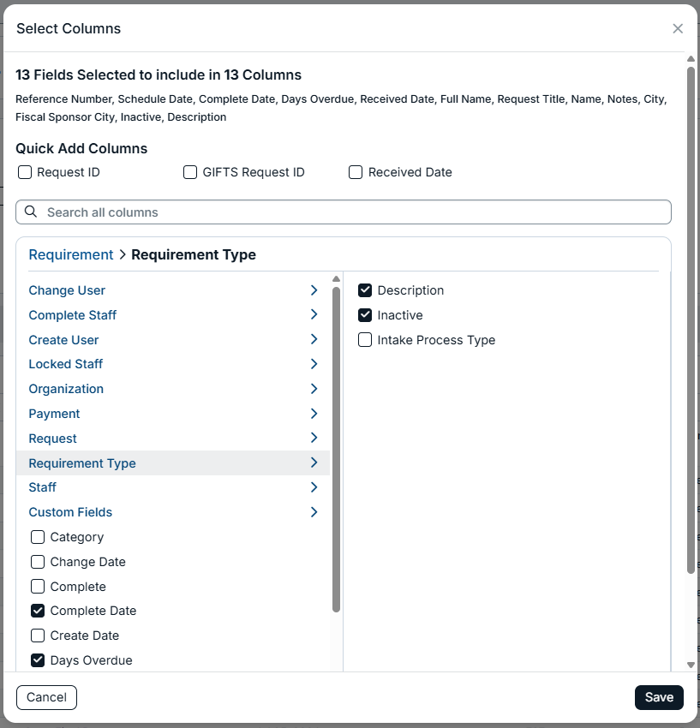Close the Select Columns dialog with X
700x728 pixels.
[x=678, y=29]
